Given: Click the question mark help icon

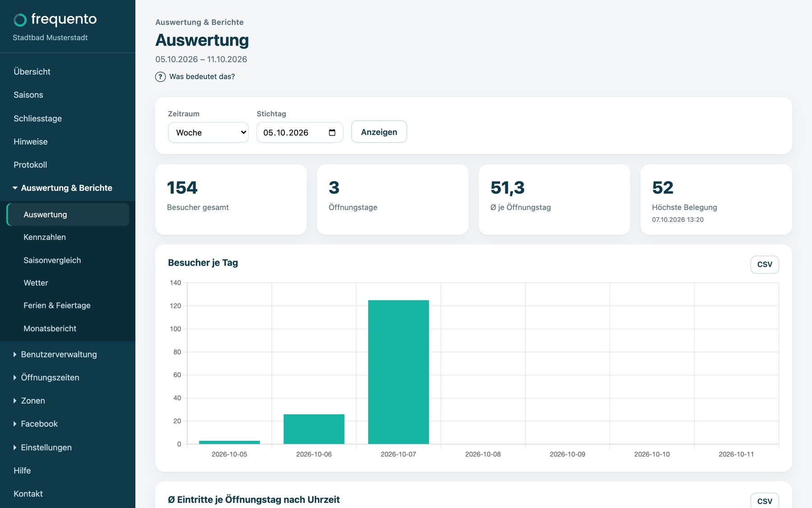Looking at the screenshot, I should pyautogui.click(x=160, y=77).
